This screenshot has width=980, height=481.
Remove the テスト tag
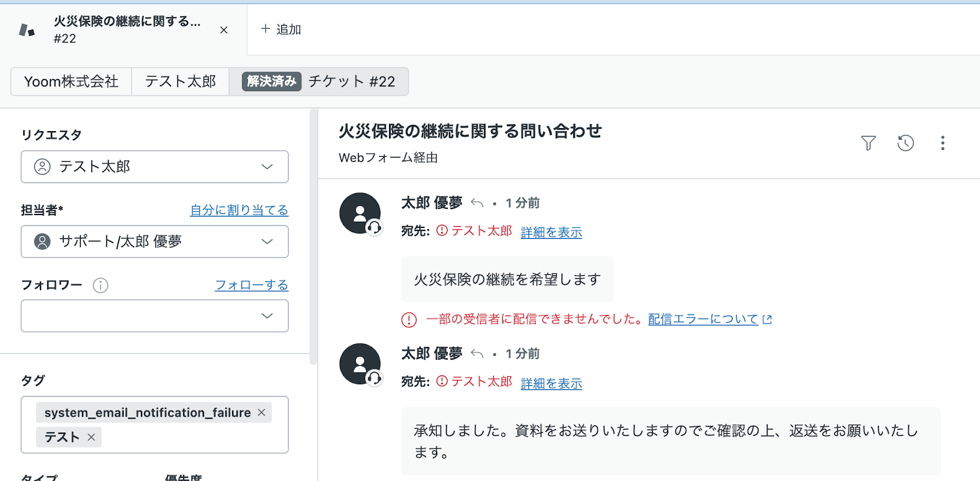pos(91,437)
